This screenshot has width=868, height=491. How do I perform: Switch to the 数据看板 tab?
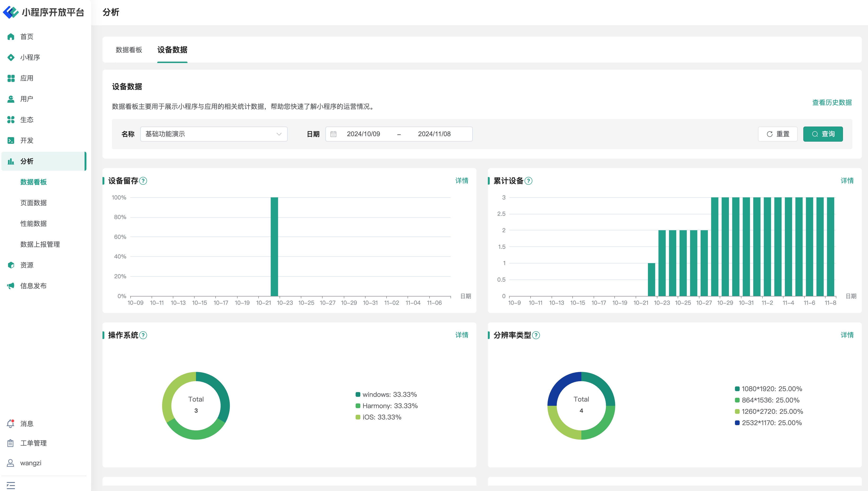[129, 50]
